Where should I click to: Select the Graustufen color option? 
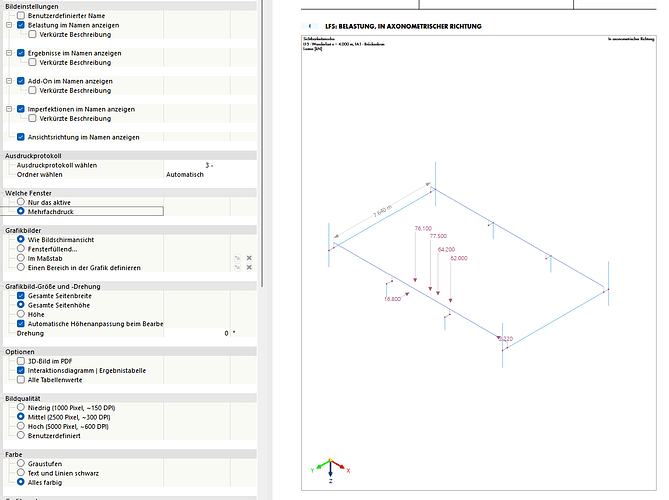pyautogui.click(x=21, y=463)
